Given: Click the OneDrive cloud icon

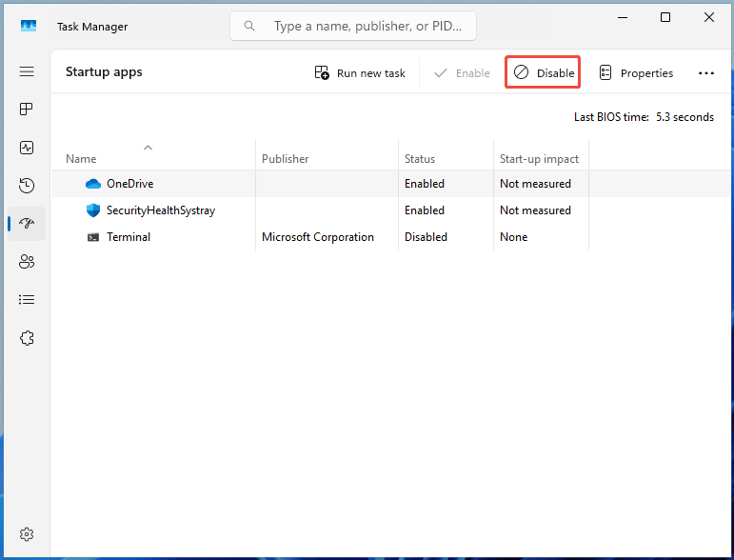Looking at the screenshot, I should 93,184.
